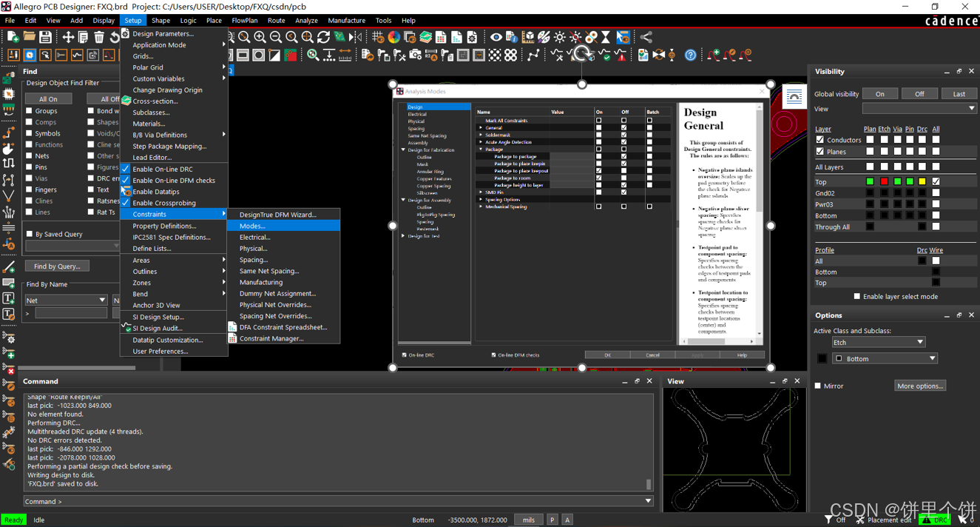Click the color palette brush icon

point(544,37)
